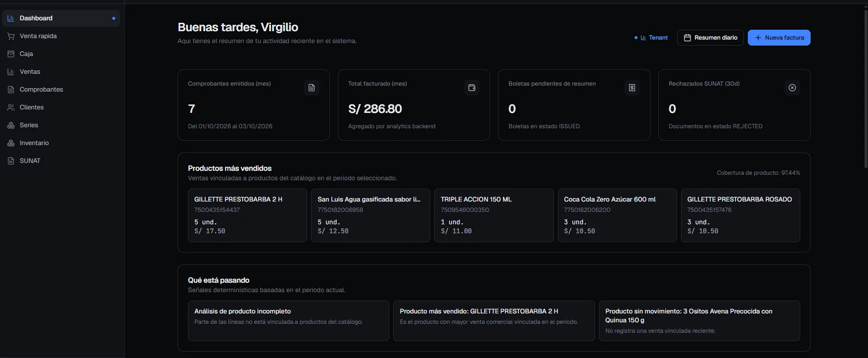Viewport: 868px width, 358px height.
Task: Navigate to Ventas in the sidebar
Action: (x=61, y=72)
